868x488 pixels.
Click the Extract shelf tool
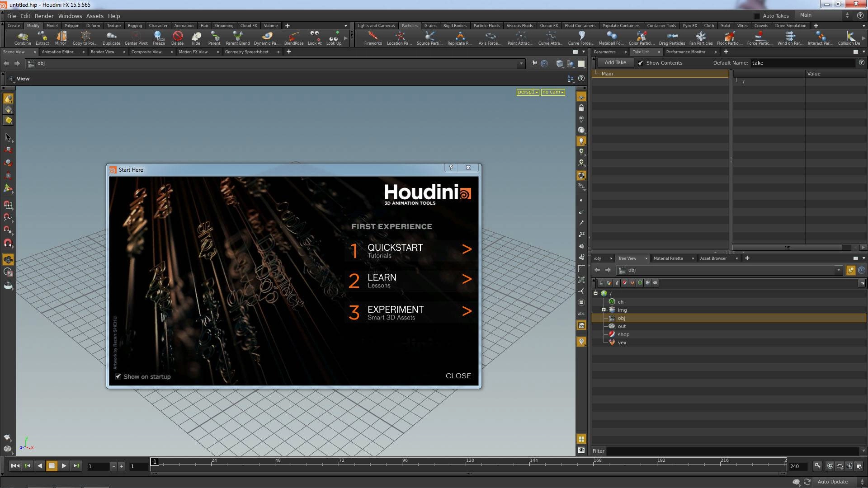click(x=42, y=38)
